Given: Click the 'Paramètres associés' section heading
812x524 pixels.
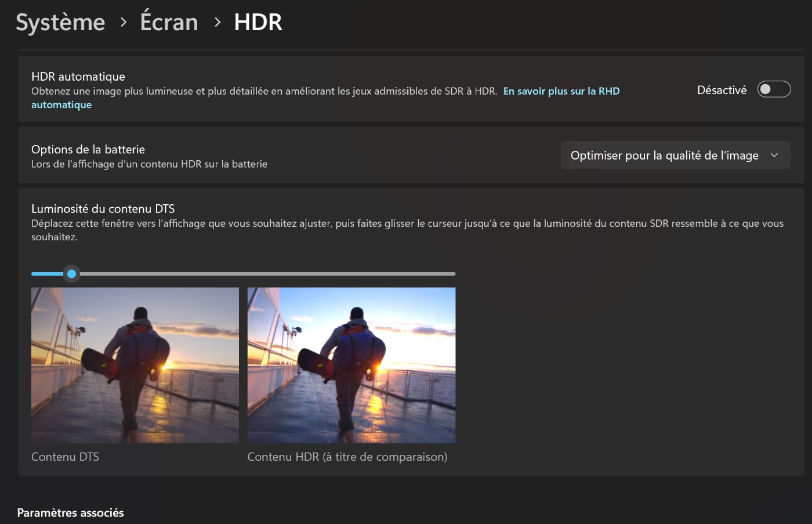Looking at the screenshot, I should 70,513.
